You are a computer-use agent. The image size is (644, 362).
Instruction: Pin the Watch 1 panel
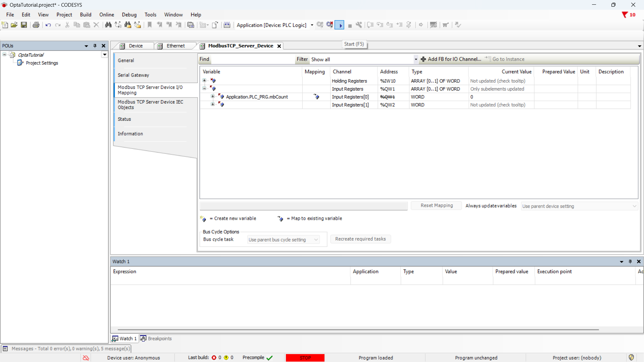point(630,261)
